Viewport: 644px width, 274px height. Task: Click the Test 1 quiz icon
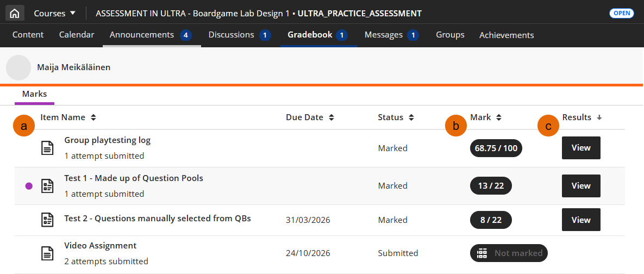48,186
